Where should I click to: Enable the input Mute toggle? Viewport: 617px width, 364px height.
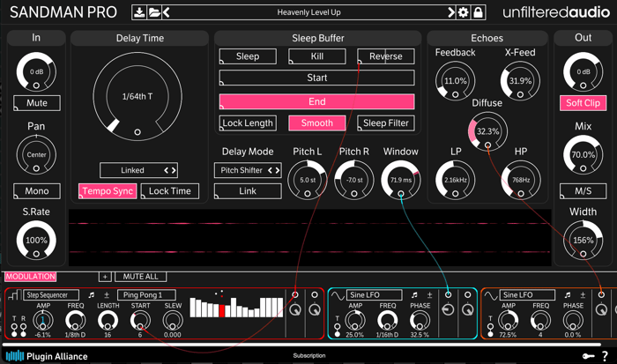(37, 103)
